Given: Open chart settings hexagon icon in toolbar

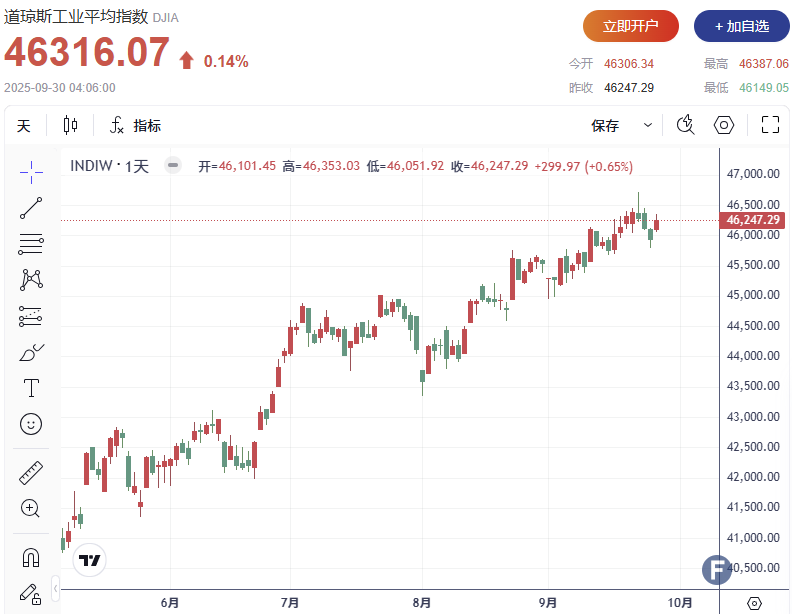Looking at the screenshot, I should pos(724,125).
